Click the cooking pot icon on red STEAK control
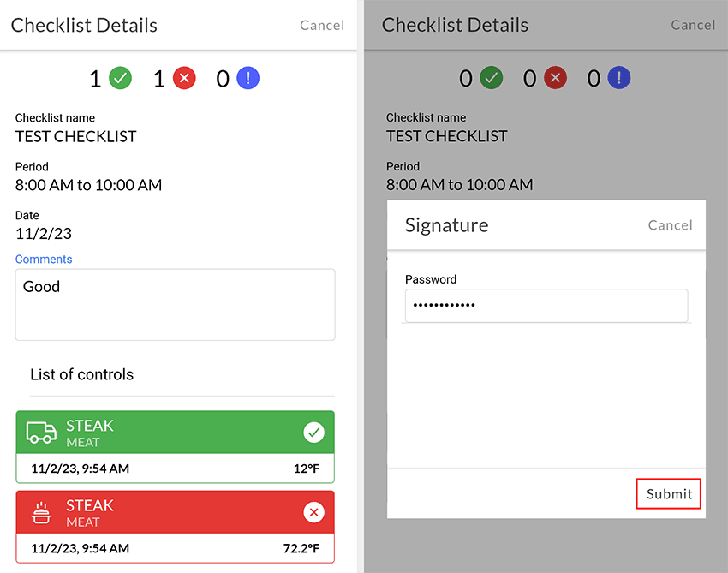The image size is (728, 573). click(41, 513)
